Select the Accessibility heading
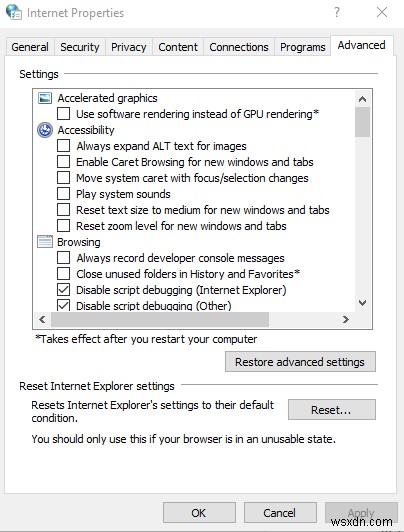 86,130
